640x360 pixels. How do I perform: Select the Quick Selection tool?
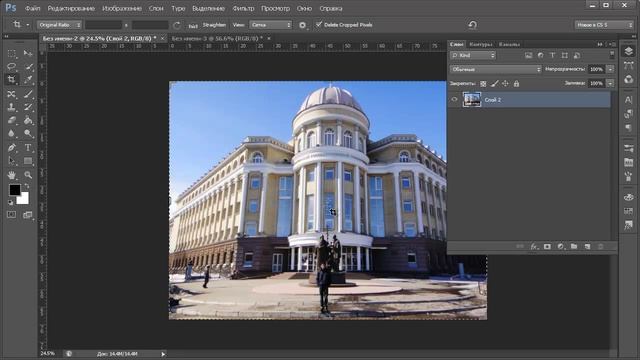[28, 67]
